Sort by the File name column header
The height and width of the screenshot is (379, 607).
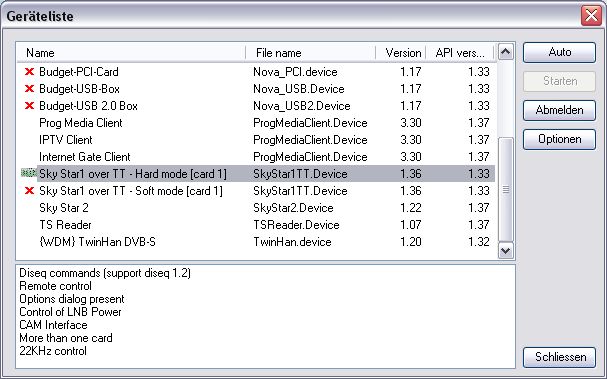[310, 53]
